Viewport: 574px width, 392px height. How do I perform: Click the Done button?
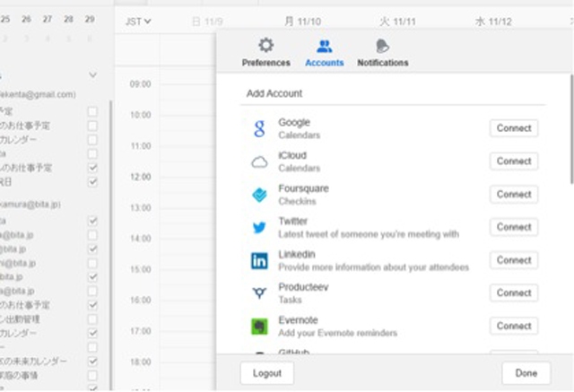526,373
